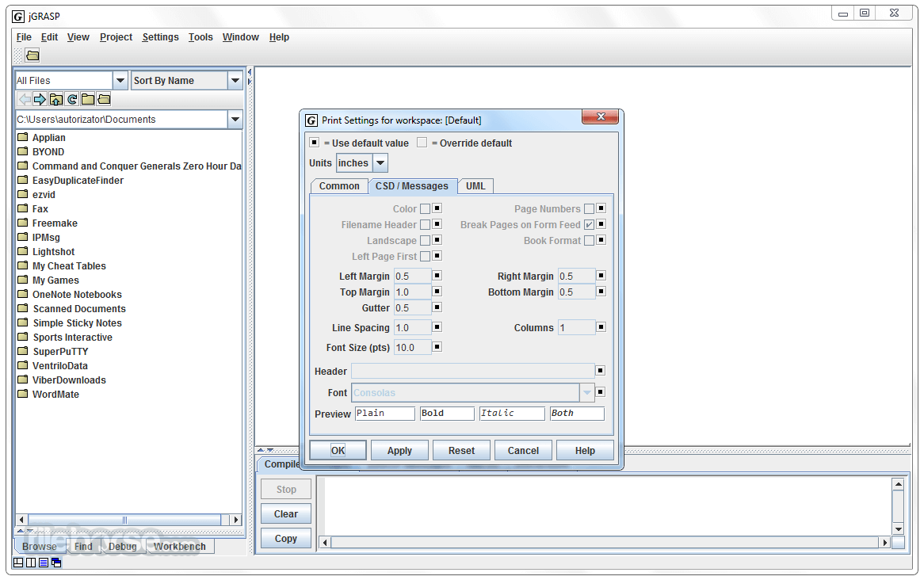Expand the directory path dropdown
This screenshot has height=580, width=924.
point(235,119)
